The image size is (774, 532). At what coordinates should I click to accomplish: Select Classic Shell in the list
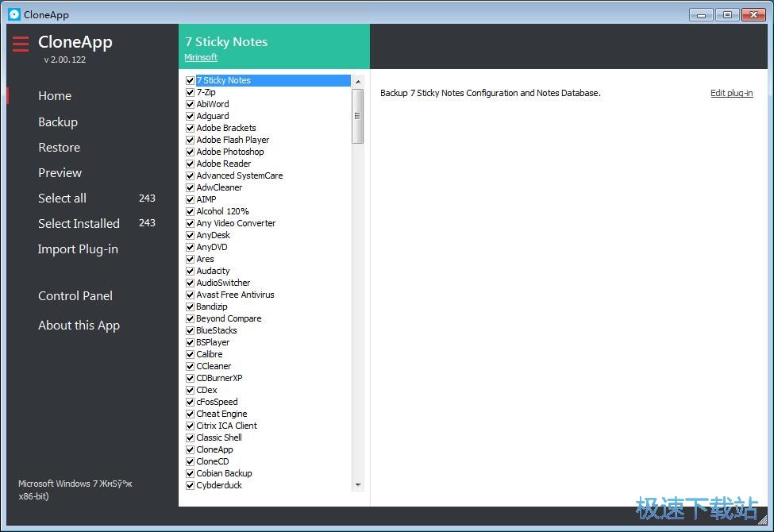tap(219, 438)
